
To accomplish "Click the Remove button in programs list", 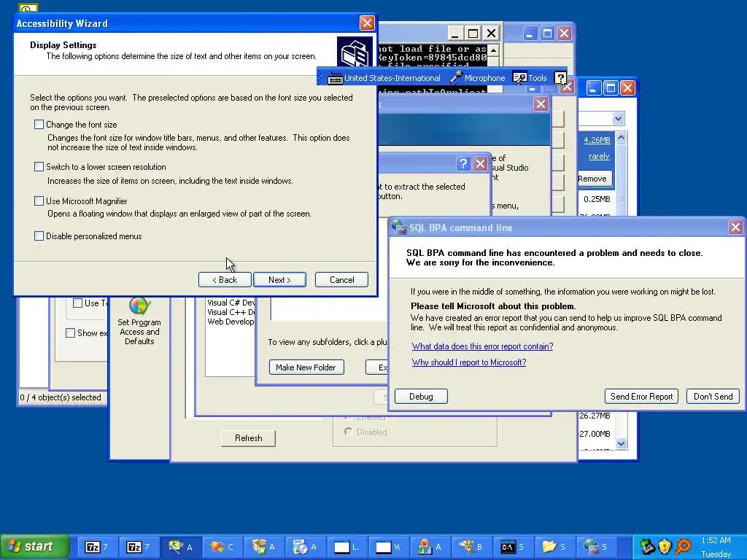I will (595, 179).
